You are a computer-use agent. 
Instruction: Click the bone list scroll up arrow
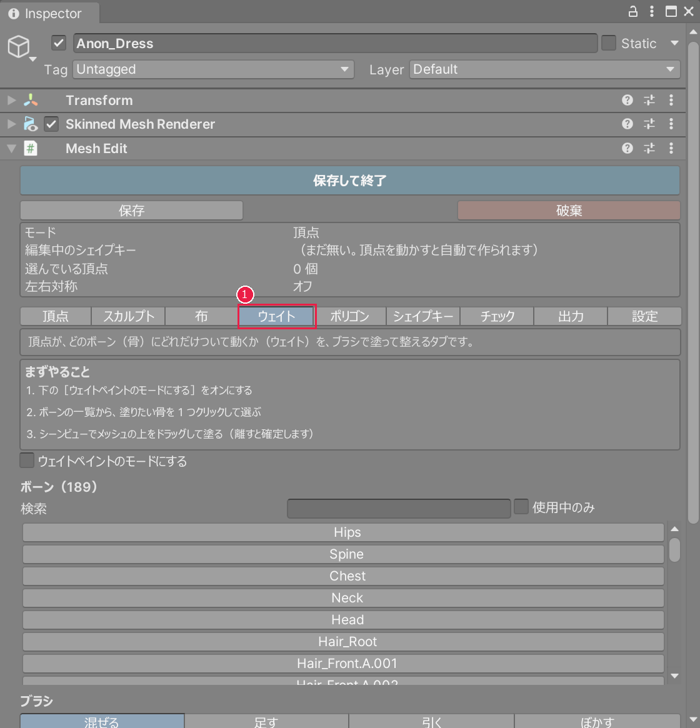tap(674, 529)
